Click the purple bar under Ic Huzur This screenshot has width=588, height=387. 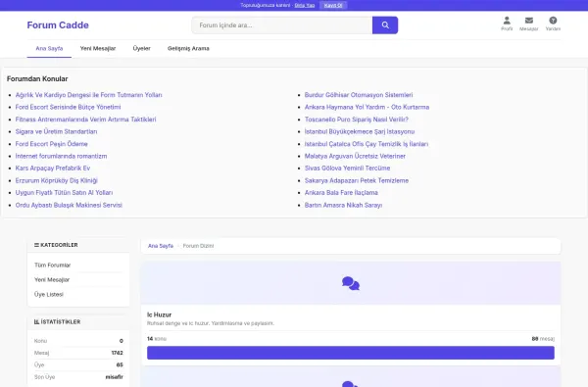[351, 353]
